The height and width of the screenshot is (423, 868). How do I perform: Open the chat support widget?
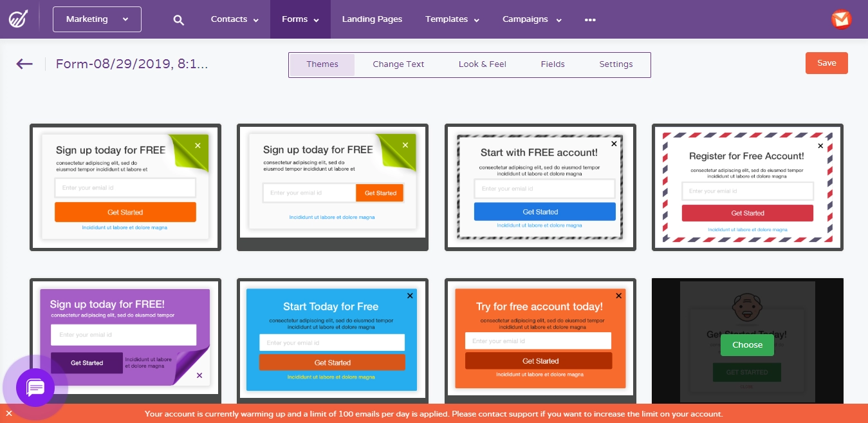click(35, 388)
